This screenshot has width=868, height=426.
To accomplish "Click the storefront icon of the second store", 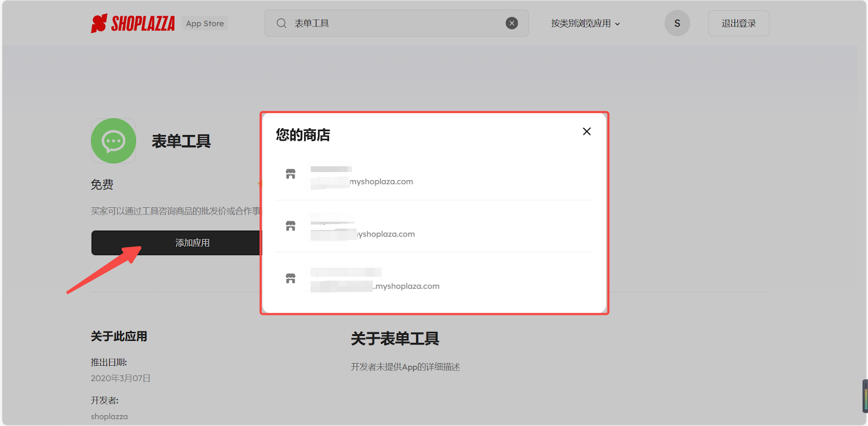I will click(x=291, y=226).
